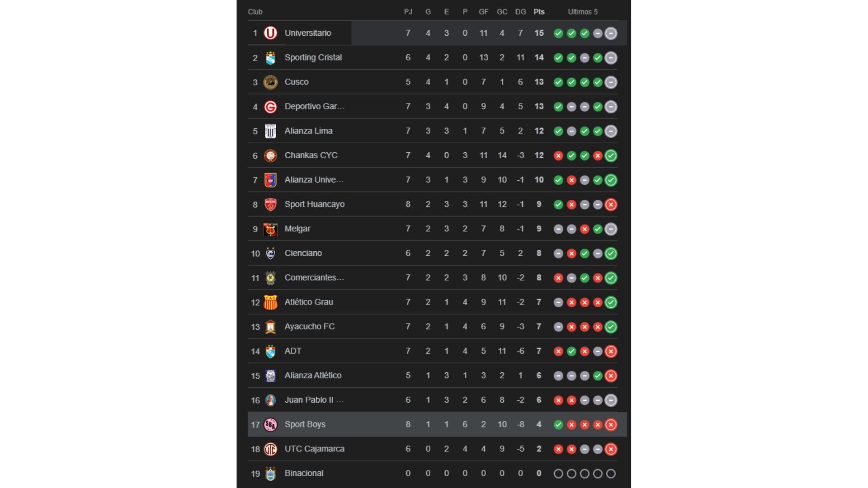Image resolution: width=868 pixels, height=488 pixels.
Task: Click Sport Huancayo's last red loss marker
Action: pyautogui.click(x=611, y=204)
